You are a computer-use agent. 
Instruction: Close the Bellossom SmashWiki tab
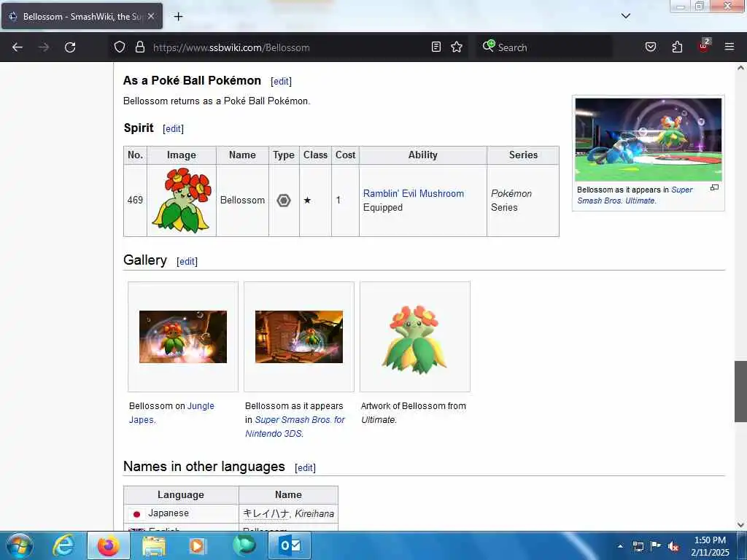(150, 16)
